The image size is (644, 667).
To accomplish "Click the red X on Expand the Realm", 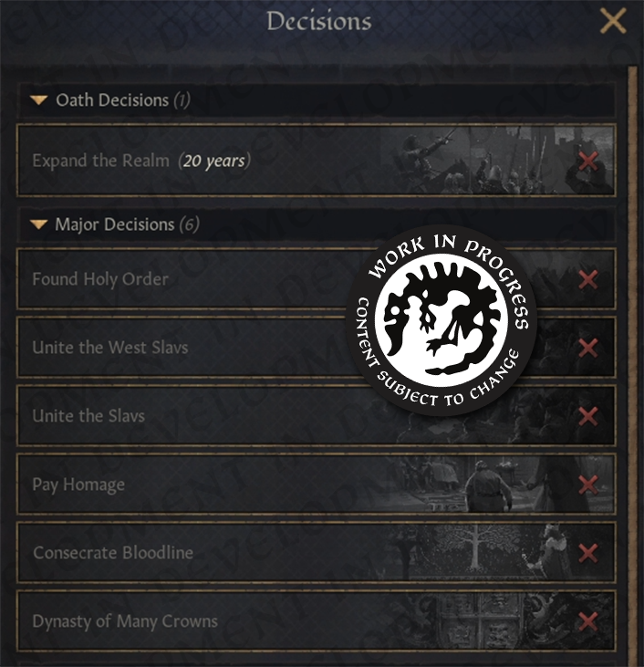I will coord(588,162).
